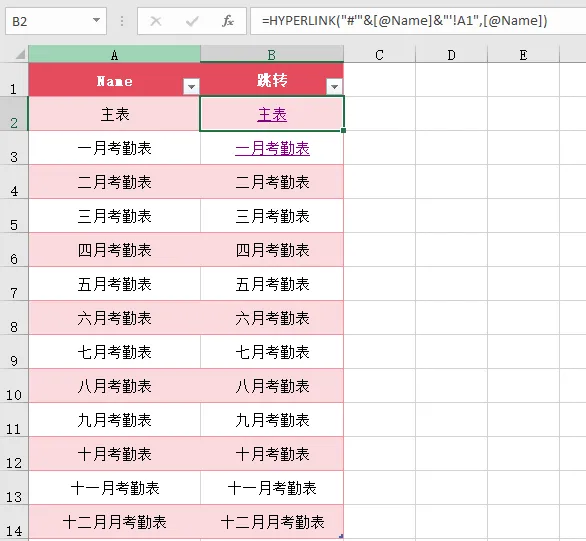
Task: Select row 1 header
Action: [x=14, y=80]
